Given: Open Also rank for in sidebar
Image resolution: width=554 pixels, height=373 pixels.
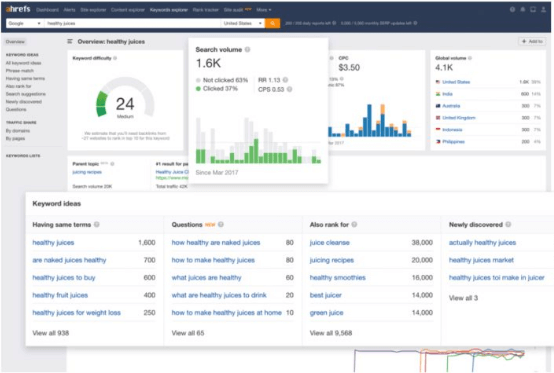Looking at the screenshot, I should coord(18,86).
